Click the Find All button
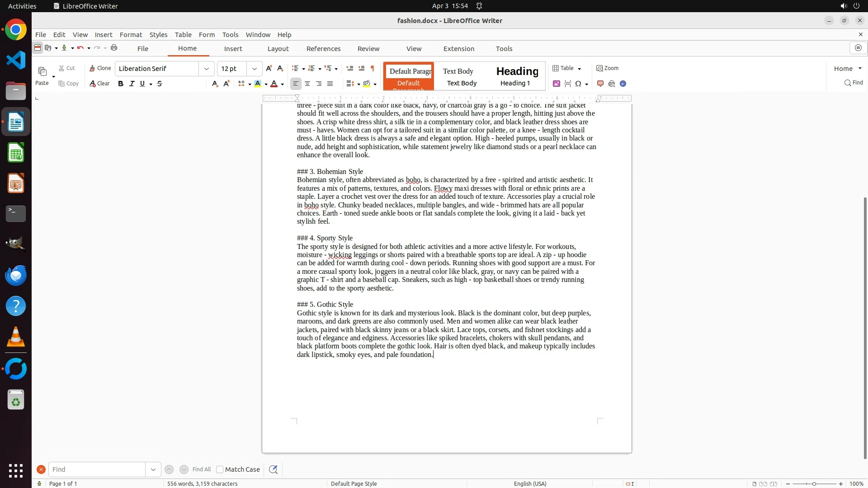Image resolution: width=868 pixels, height=488 pixels. (x=202, y=469)
